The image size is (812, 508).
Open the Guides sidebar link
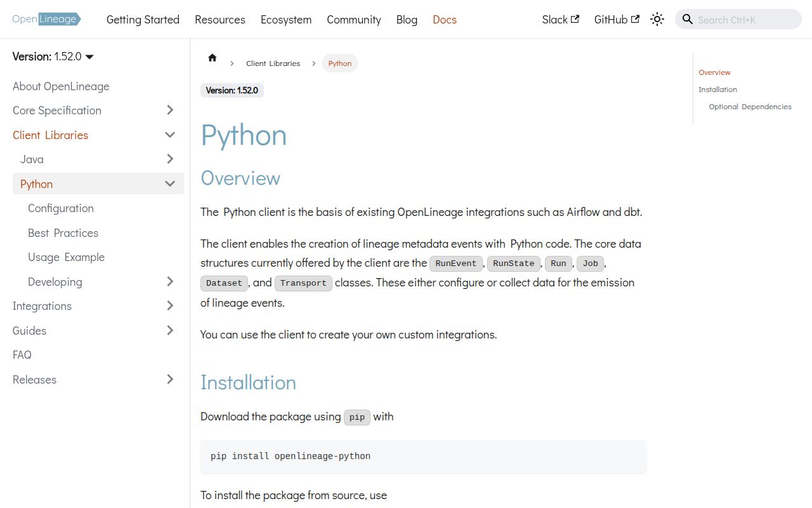click(29, 331)
